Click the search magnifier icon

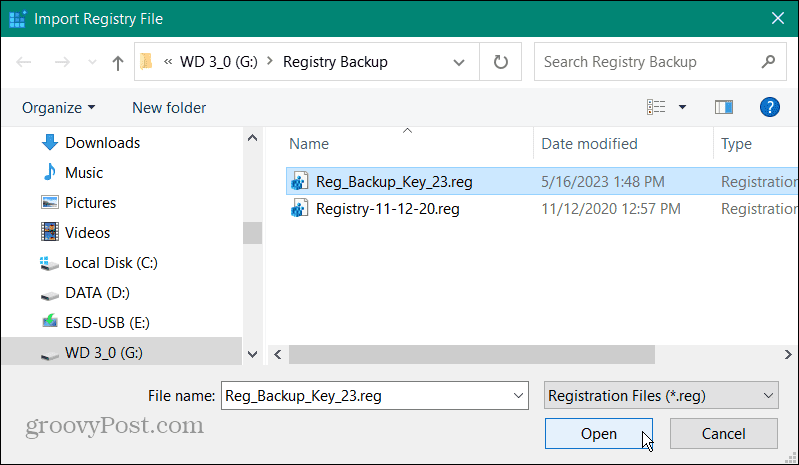pos(768,62)
